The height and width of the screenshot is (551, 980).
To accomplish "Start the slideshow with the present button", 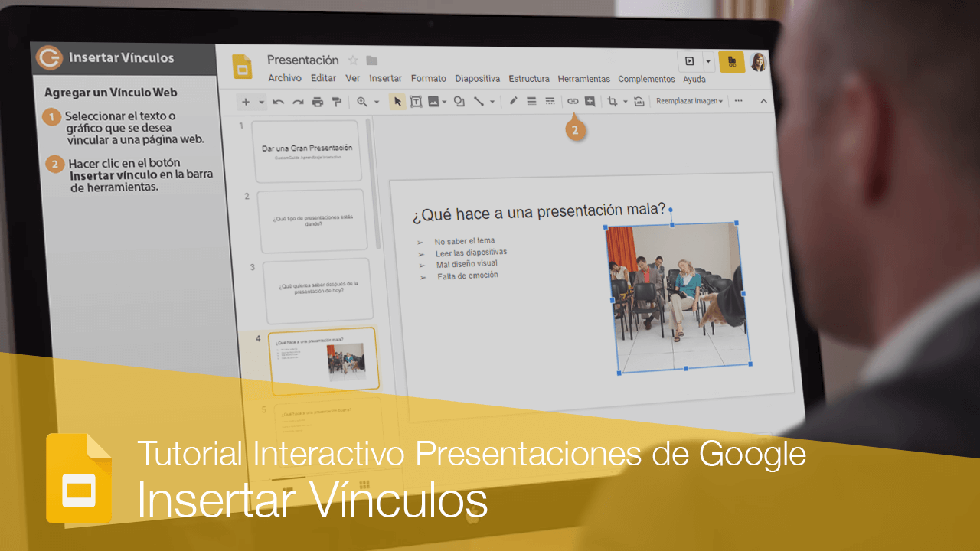I will (x=690, y=61).
